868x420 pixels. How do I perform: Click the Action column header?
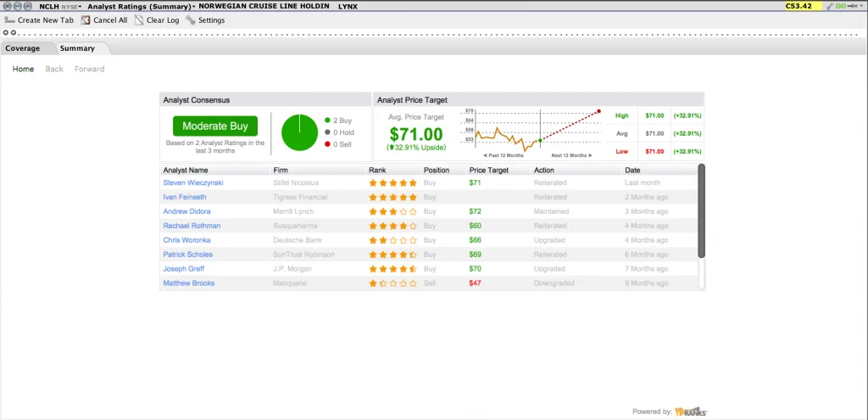click(x=543, y=170)
